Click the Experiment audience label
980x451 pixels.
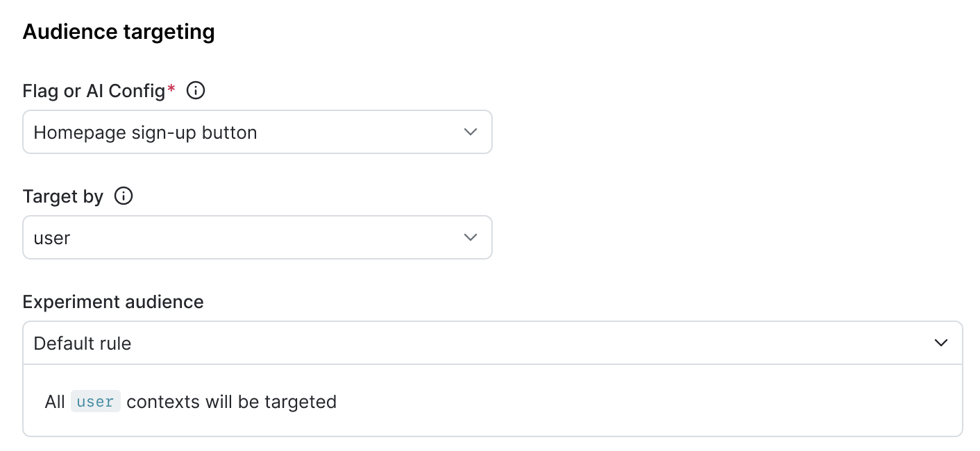[113, 302]
